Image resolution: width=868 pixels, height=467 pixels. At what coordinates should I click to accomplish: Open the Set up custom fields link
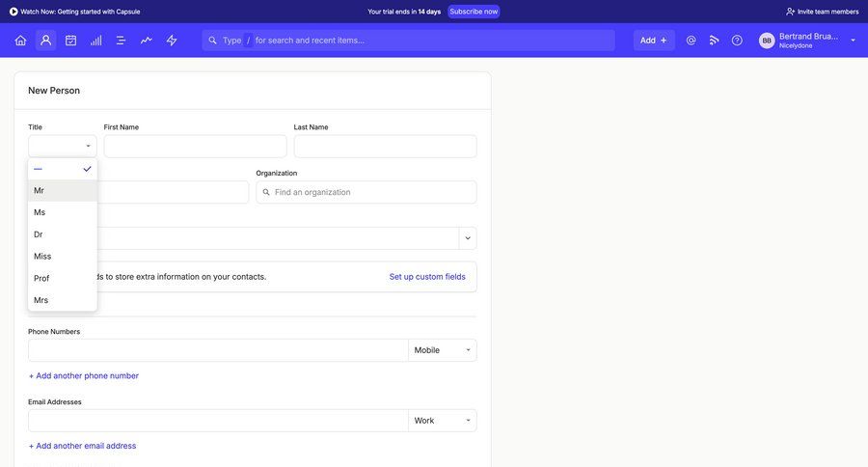[x=427, y=277]
